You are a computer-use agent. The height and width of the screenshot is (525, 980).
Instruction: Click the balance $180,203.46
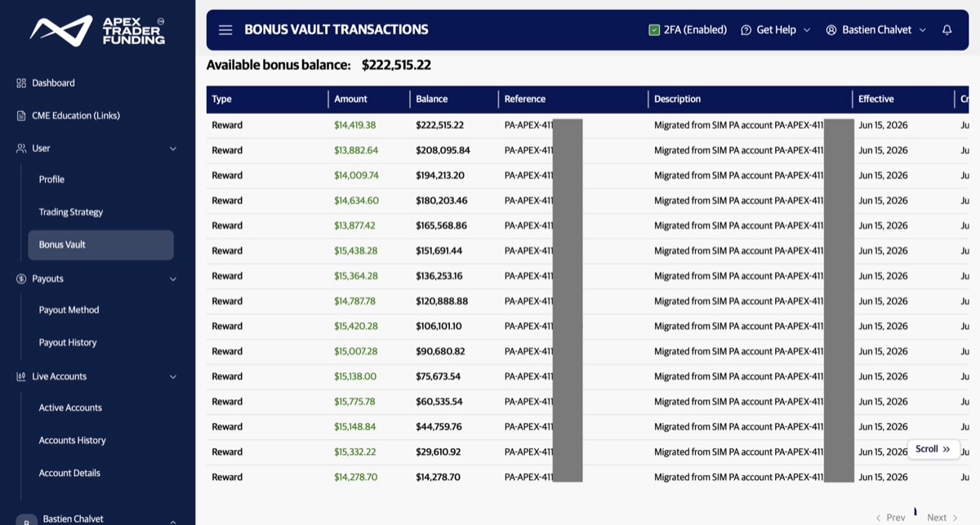tap(441, 201)
